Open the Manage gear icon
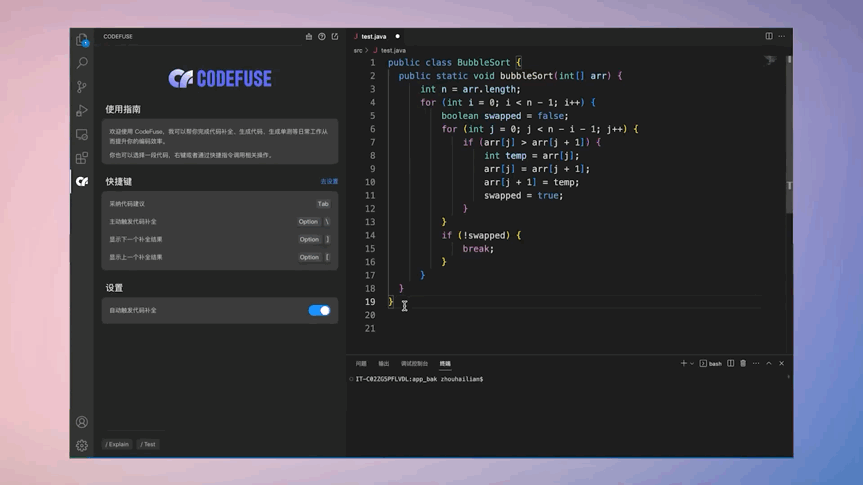The height and width of the screenshot is (485, 863). 82,445
